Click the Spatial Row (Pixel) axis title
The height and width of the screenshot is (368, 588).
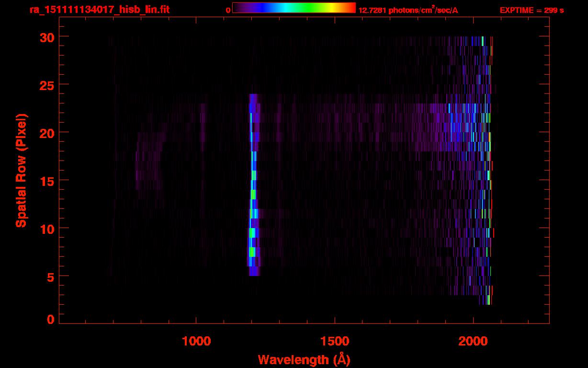[x=21, y=171]
